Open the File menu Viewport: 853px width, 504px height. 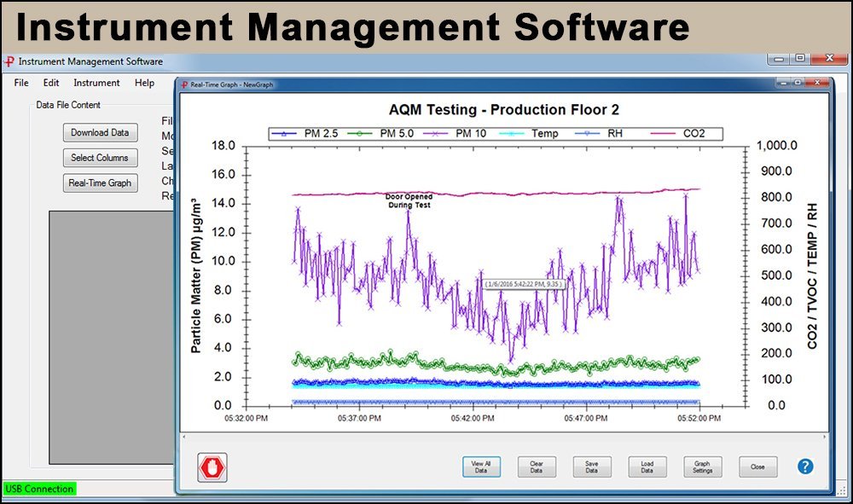click(21, 83)
